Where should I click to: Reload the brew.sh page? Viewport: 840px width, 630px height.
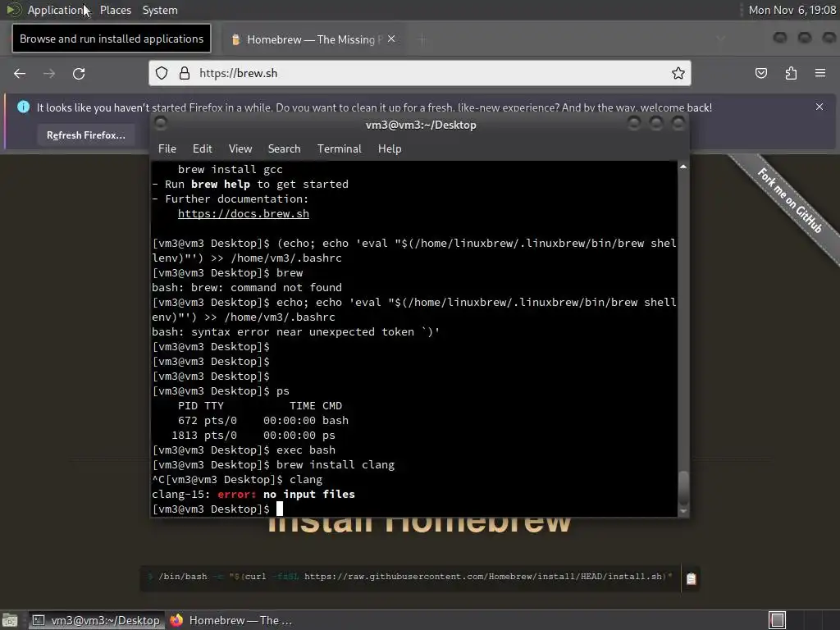(x=79, y=73)
